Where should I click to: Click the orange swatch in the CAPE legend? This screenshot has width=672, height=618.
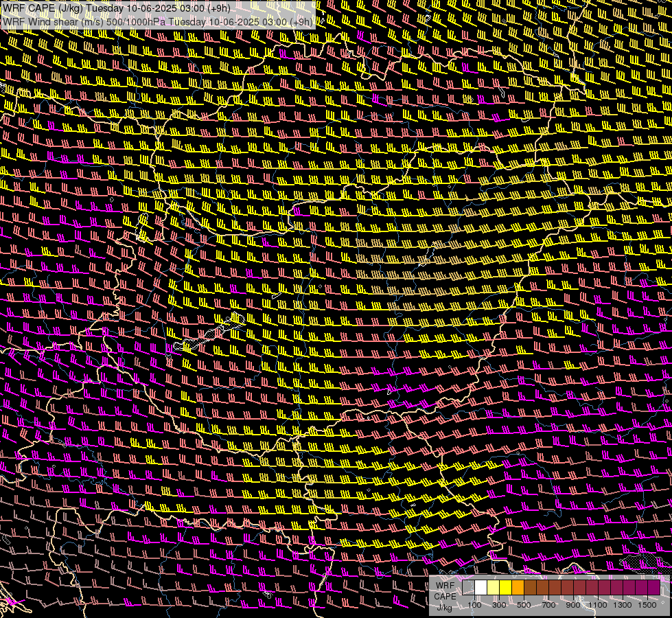[x=518, y=588]
